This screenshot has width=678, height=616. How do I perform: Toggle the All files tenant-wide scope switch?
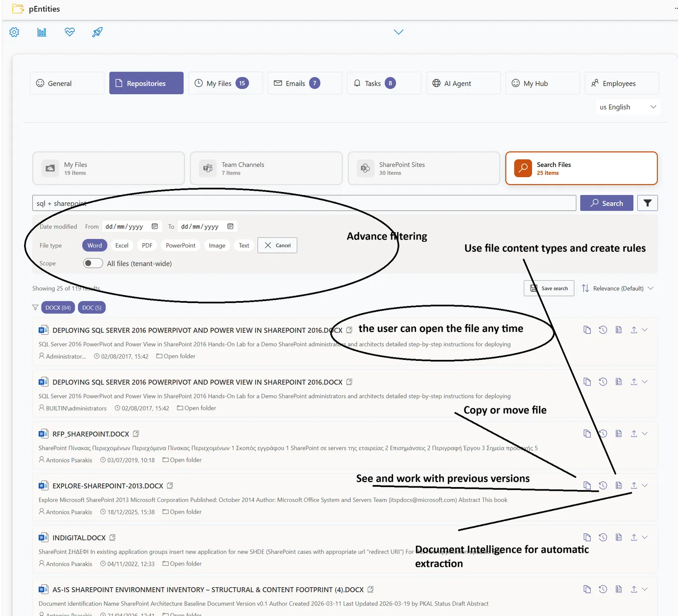[93, 263]
